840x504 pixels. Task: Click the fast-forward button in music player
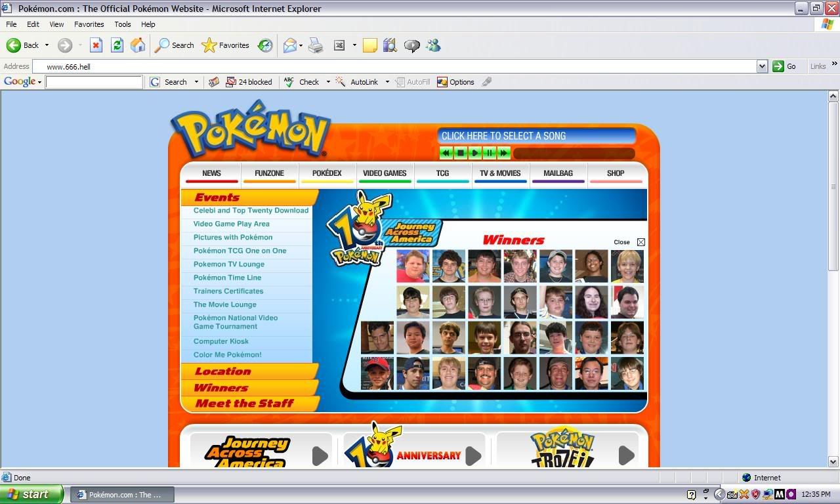(x=504, y=153)
